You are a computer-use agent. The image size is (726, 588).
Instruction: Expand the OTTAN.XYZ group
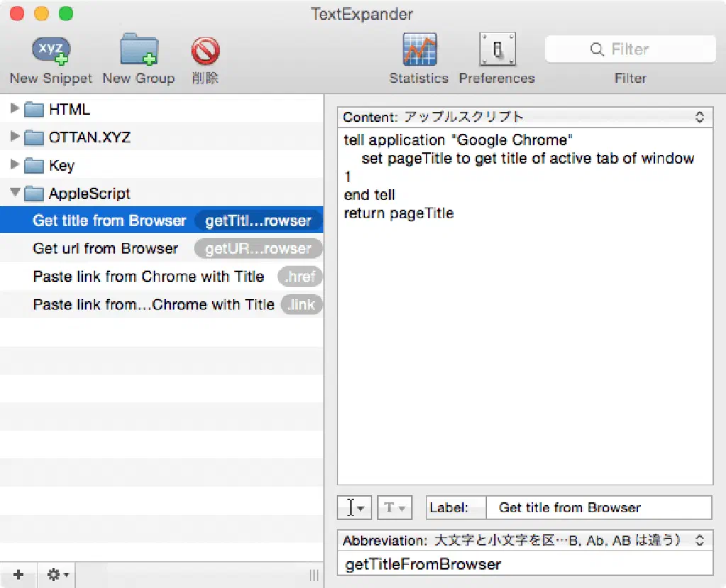pos(16,137)
